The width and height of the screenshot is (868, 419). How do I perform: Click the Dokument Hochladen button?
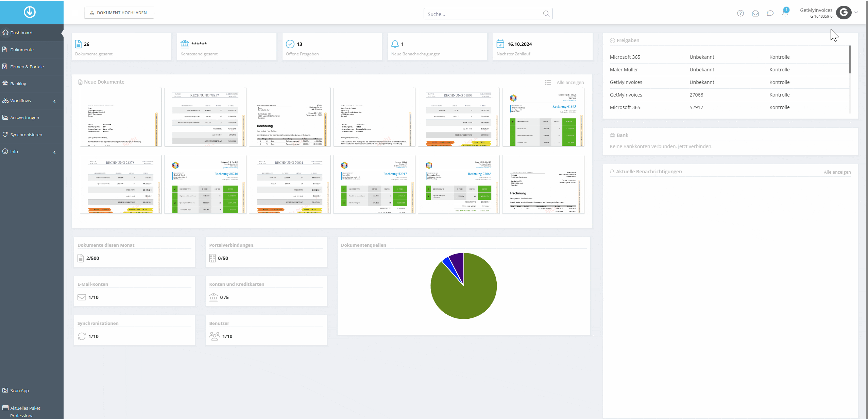tap(119, 13)
